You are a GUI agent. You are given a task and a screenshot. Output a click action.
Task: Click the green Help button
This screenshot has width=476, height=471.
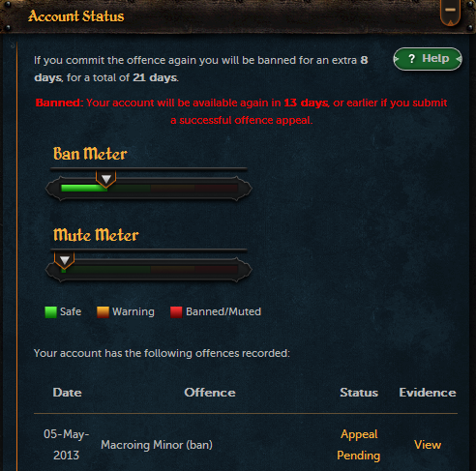[x=428, y=59]
